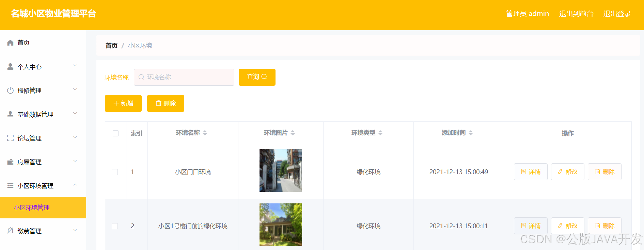Click the list icon beside 小区环境管理

tap(10, 185)
